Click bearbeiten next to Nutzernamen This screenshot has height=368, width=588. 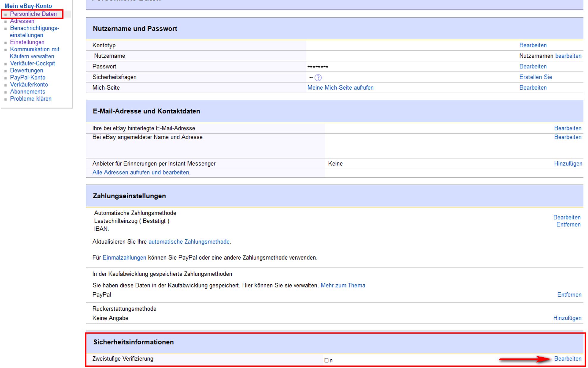click(568, 56)
